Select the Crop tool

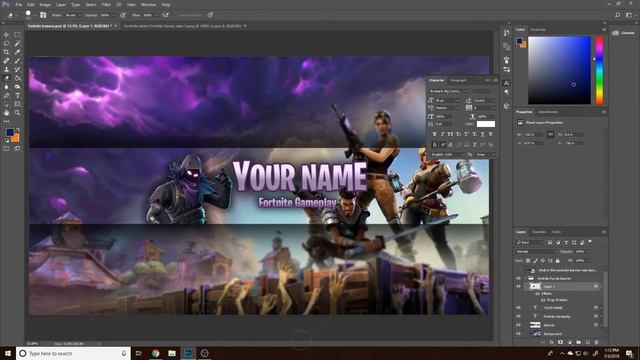pos(7,52)
